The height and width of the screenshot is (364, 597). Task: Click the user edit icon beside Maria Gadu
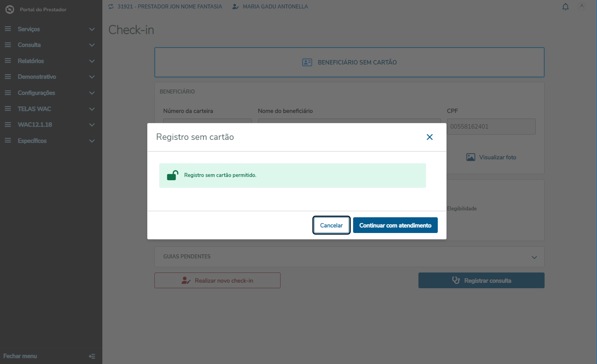pos(236,6)
